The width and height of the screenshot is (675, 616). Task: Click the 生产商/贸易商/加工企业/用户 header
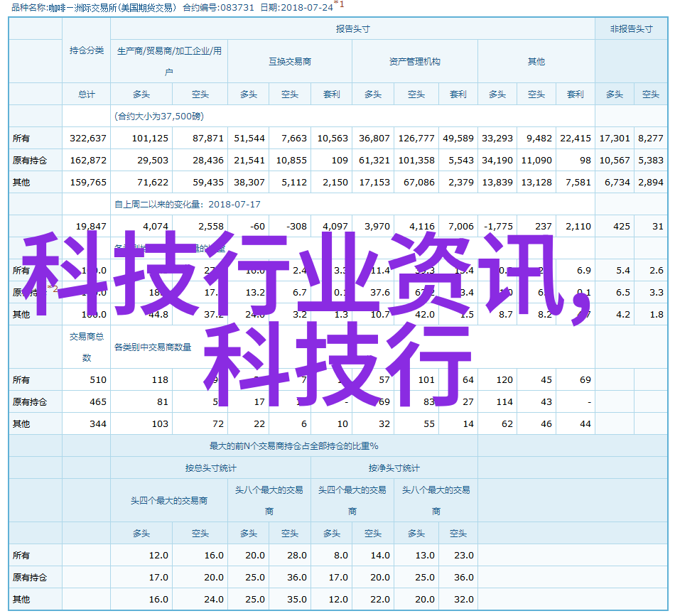(169, 61)
